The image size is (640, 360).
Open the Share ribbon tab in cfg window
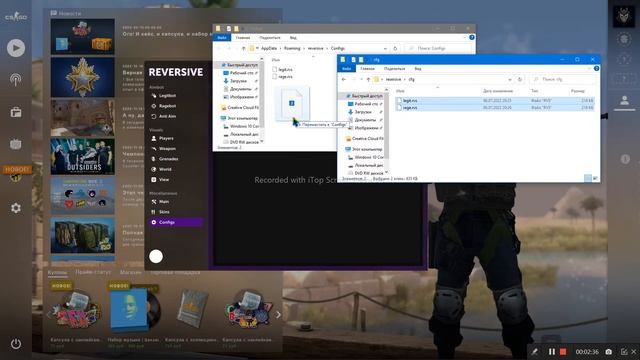(x=394, y=69)
